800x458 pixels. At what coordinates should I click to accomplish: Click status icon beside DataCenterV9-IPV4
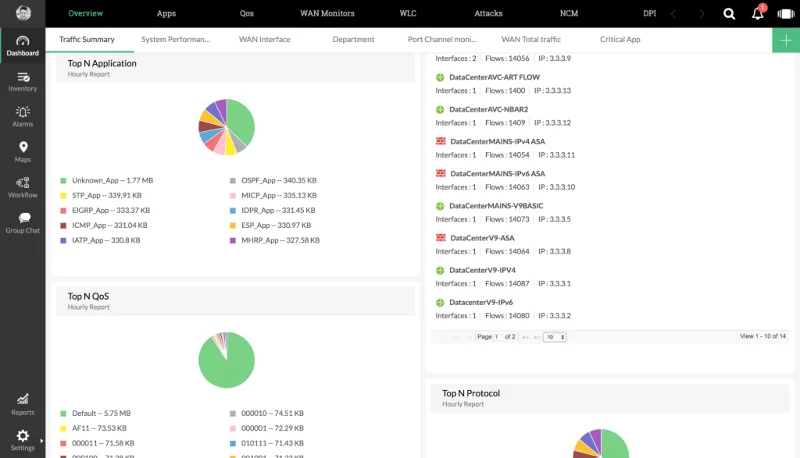[x=440, y=270]
